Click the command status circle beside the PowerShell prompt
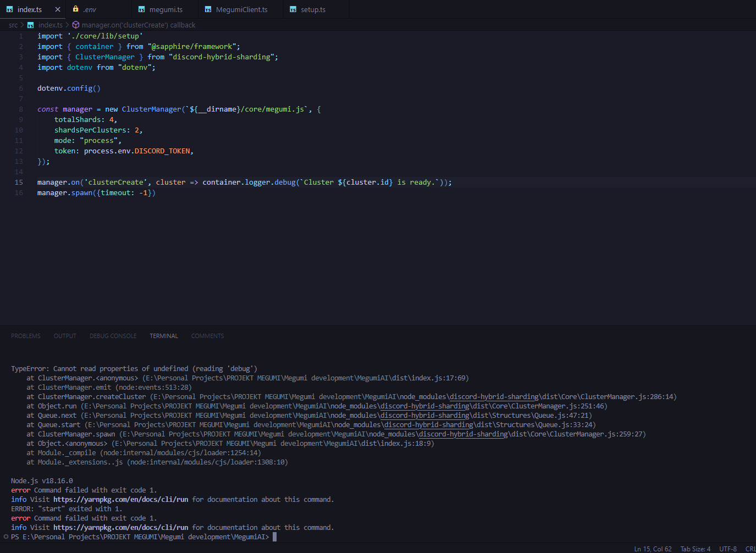Image resolution: width=756 pixels, height=553 pixels. (5, 537)
